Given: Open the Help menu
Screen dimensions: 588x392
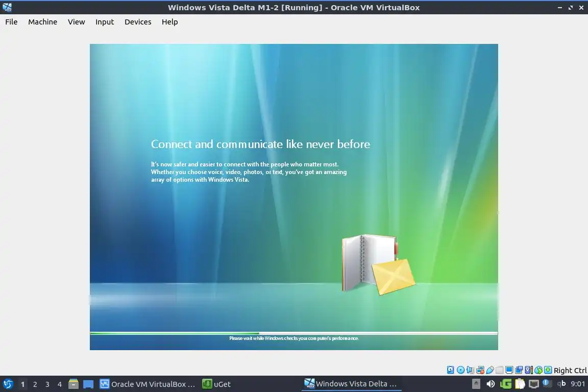Looking at the screenshot, I should click(170, 22).
